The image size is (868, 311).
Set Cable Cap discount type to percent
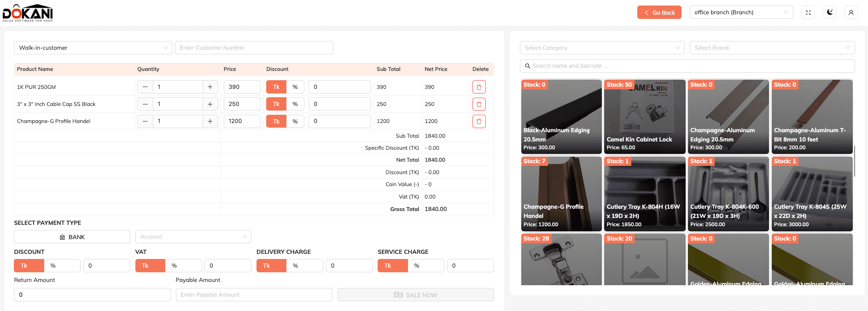tap(295, 104)
